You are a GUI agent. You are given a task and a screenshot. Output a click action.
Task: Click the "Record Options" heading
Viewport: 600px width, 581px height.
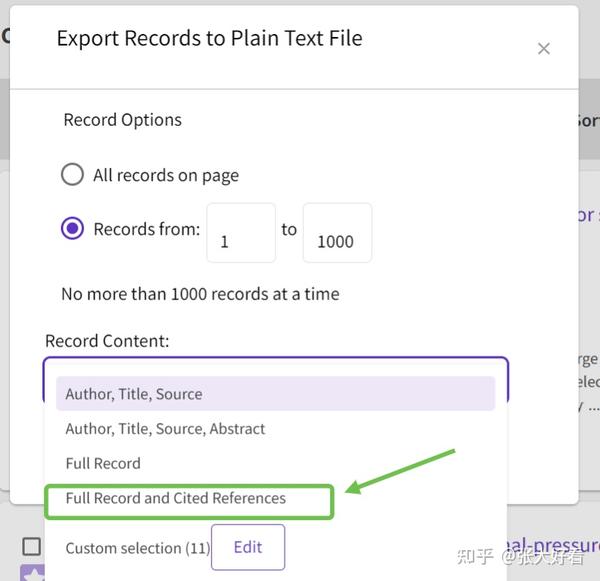pos(122,120)
